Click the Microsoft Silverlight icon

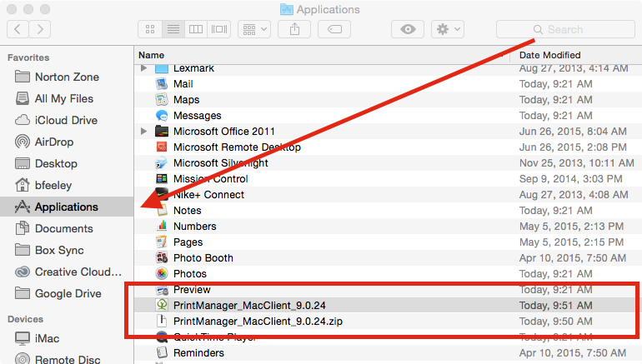pyautogui.click(x=161, y=163)
